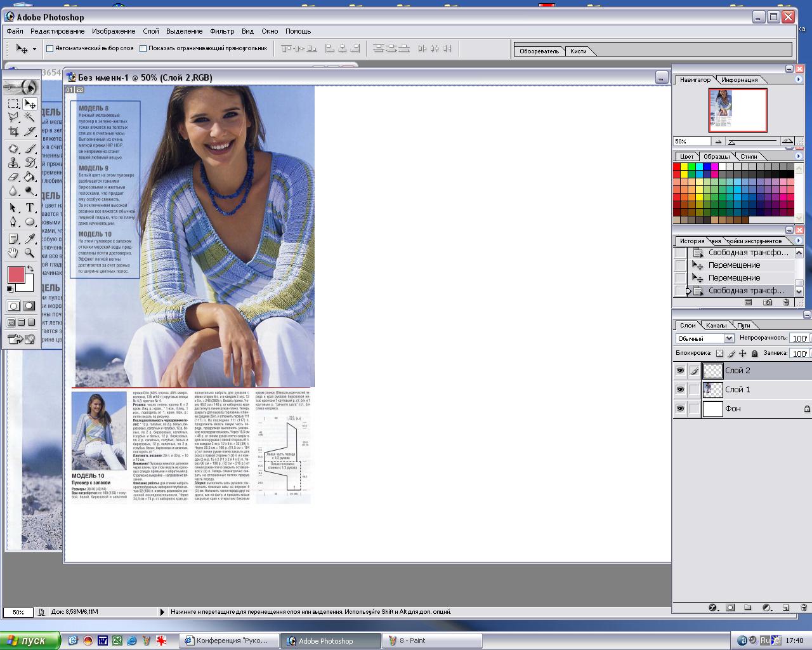This screenshot has height=650, width=812.
Task: Select the Eyedropper tool
Action: pyautogui.click(x=30, y=239)
